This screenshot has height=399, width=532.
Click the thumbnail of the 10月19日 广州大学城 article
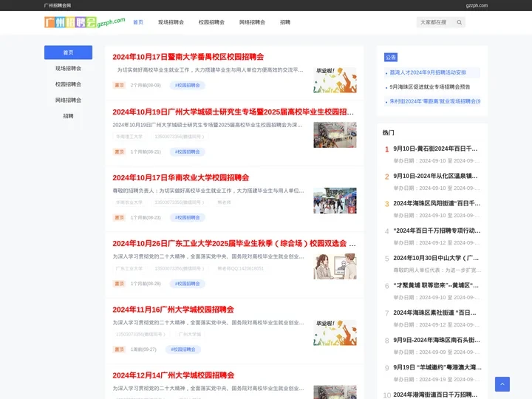point(335,134)
